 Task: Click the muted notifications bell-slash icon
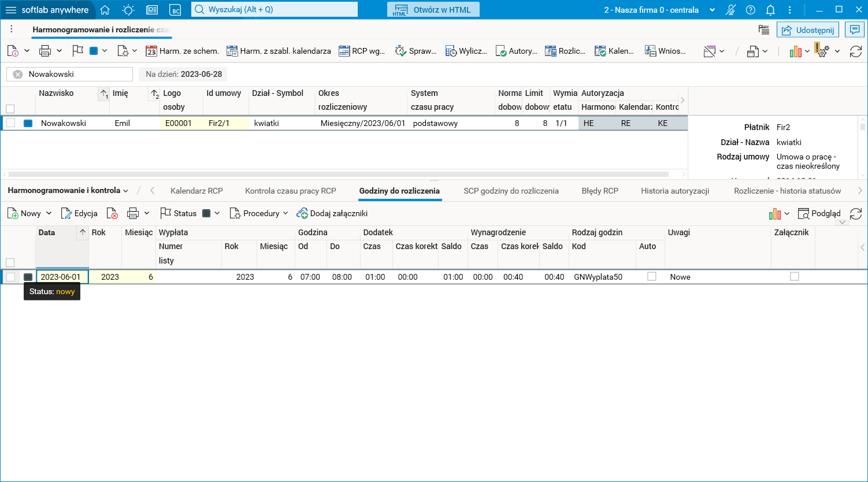point(730,10)
